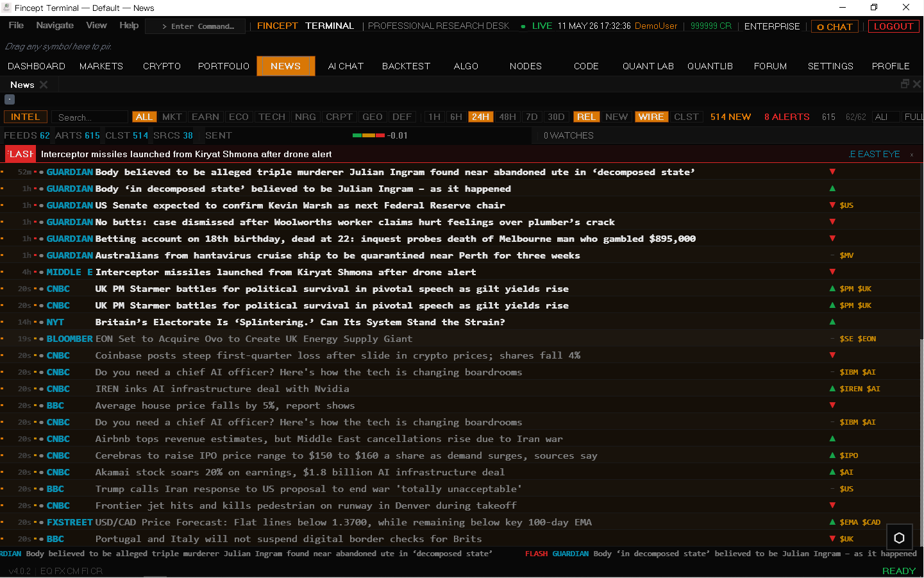Image resolution: width=924 pixels, height=578 pixels.
Task: Click the up arrow on IREN Nvidia story
Action: coord(832,388)
